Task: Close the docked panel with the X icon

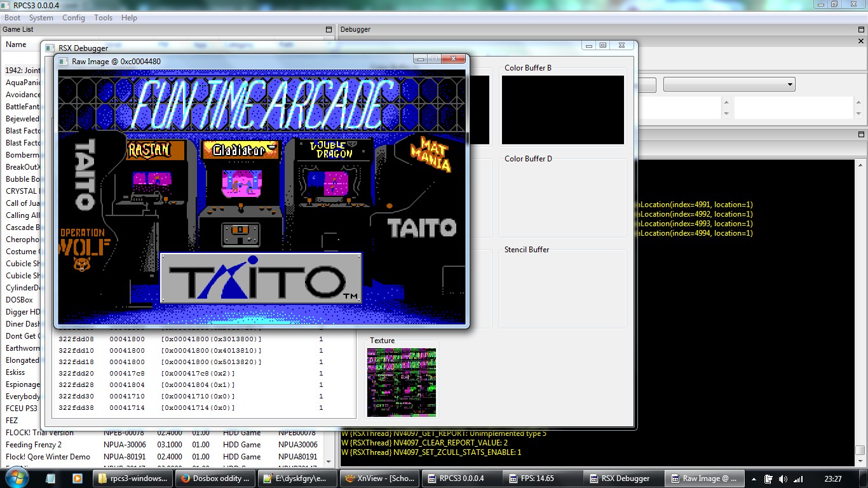Action: (x=861, y=41)
